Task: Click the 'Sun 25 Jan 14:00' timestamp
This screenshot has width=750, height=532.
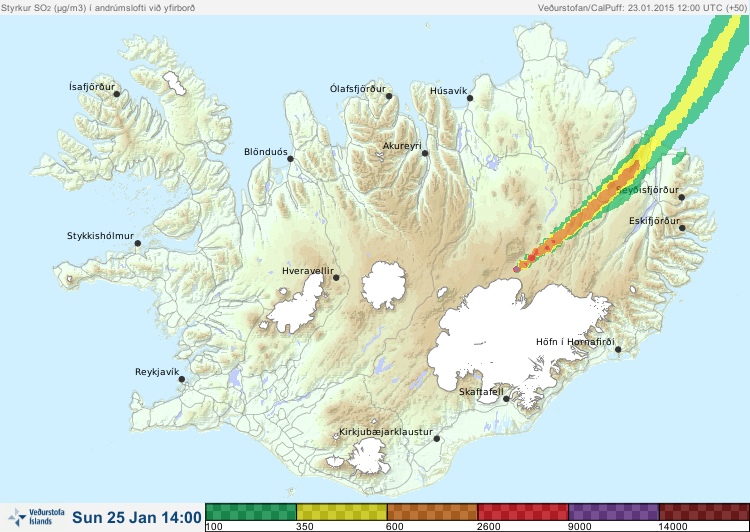Action: click(137, 517)
